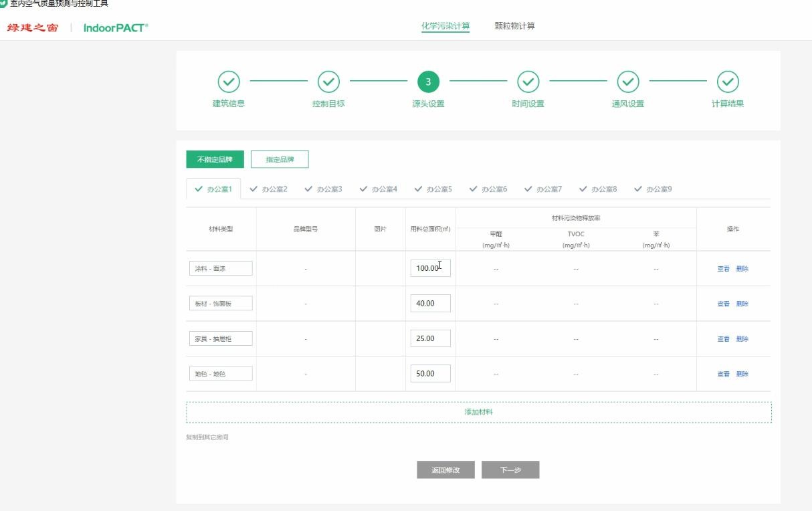Expand the 板材 - 饰面板 material type selector
Viewport: 812px width, 511px height.
click(x=221, y=304)
